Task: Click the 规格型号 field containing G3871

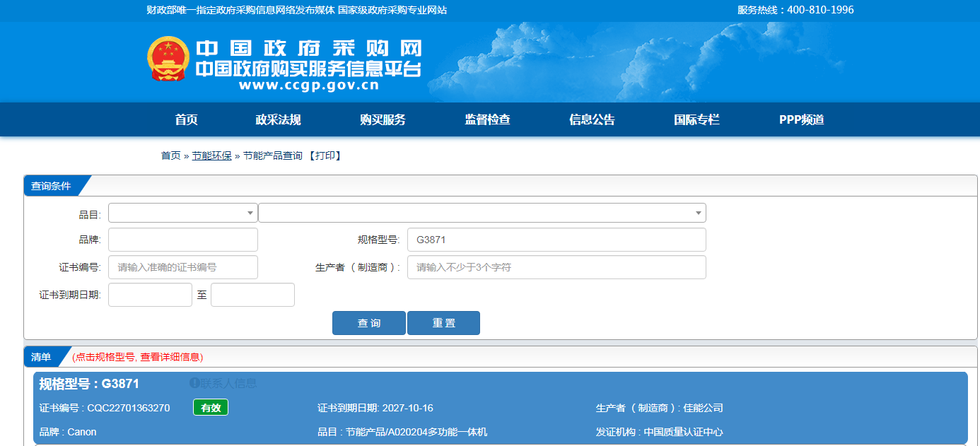Action: click(x=556, y=240)
